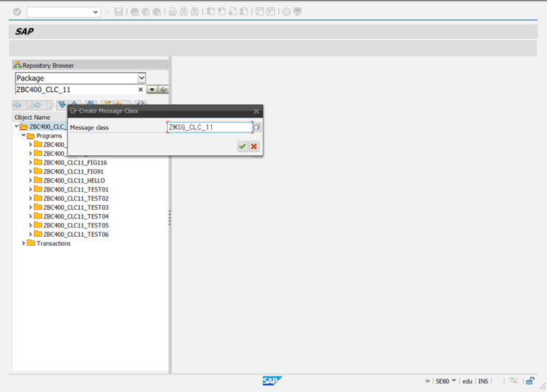Click the Display glasses button beside package field
547x392 pixels.
click(x=163, y=90)
